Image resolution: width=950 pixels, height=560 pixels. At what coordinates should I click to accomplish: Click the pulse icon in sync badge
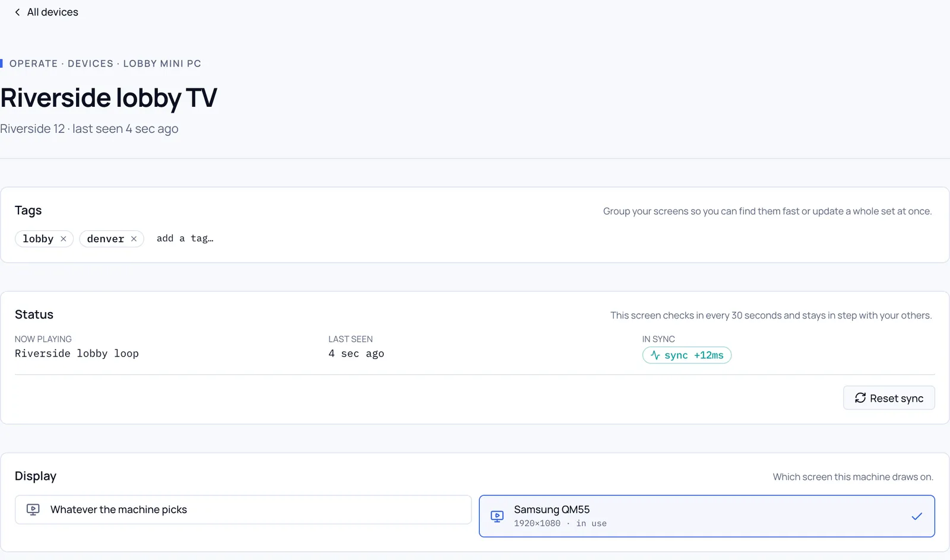[x=655, y=355]
